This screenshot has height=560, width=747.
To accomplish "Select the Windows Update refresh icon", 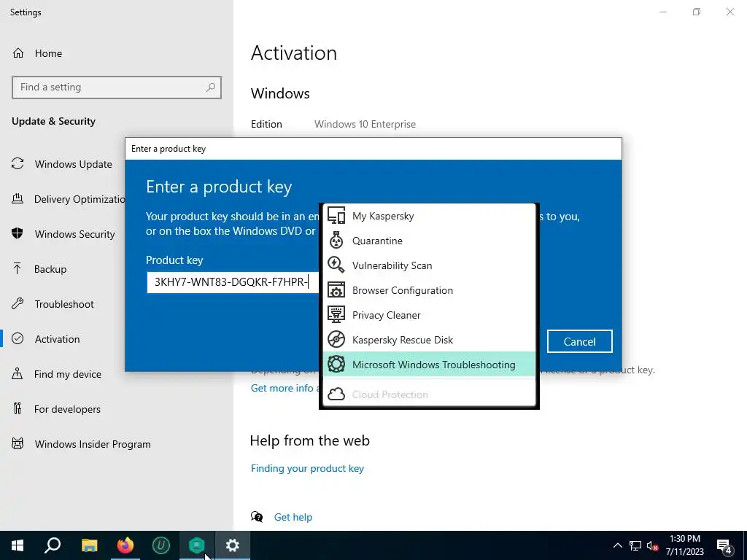I will pos(18,164).
